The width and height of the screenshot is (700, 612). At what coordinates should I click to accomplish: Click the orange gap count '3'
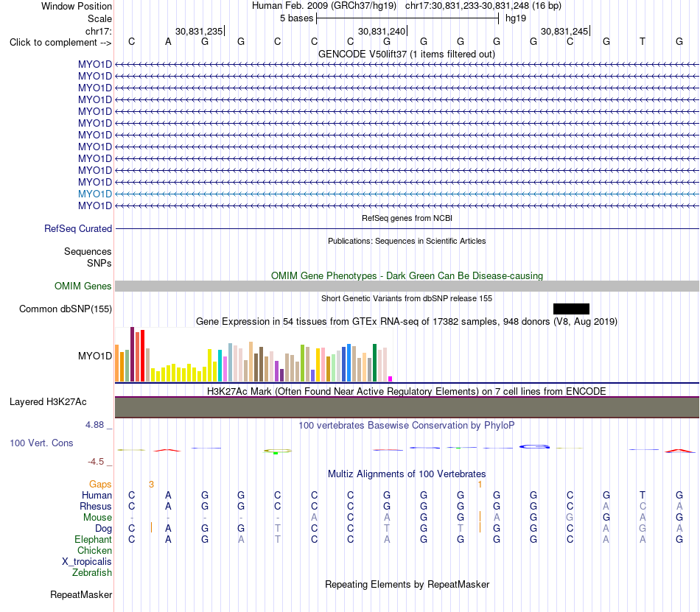(x=151, y=485)
